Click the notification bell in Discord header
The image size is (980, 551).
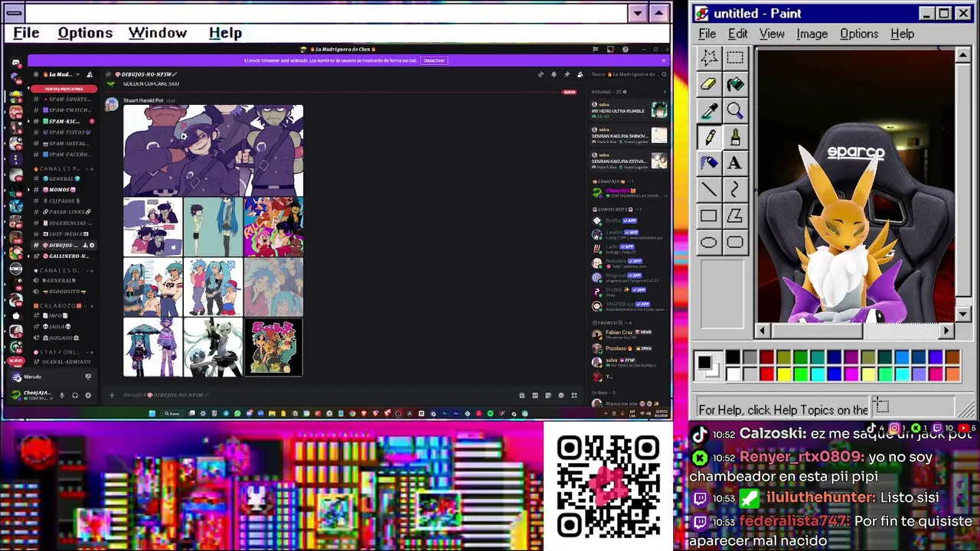tap(554, 74)
